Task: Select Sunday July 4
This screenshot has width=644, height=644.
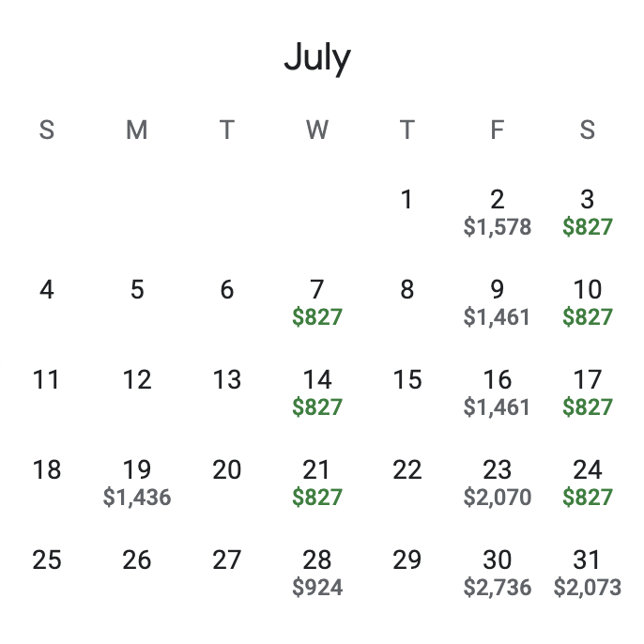Action: pyautogui.click(x=47, y=290)
